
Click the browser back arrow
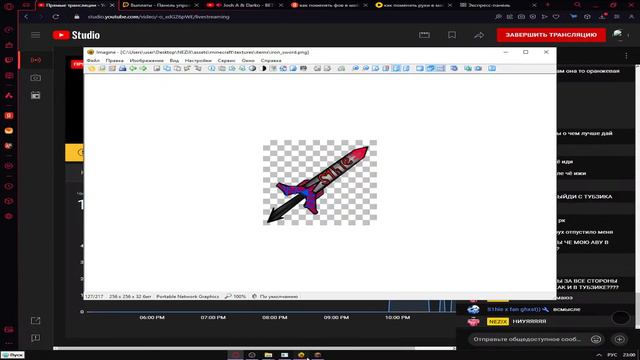26,17
